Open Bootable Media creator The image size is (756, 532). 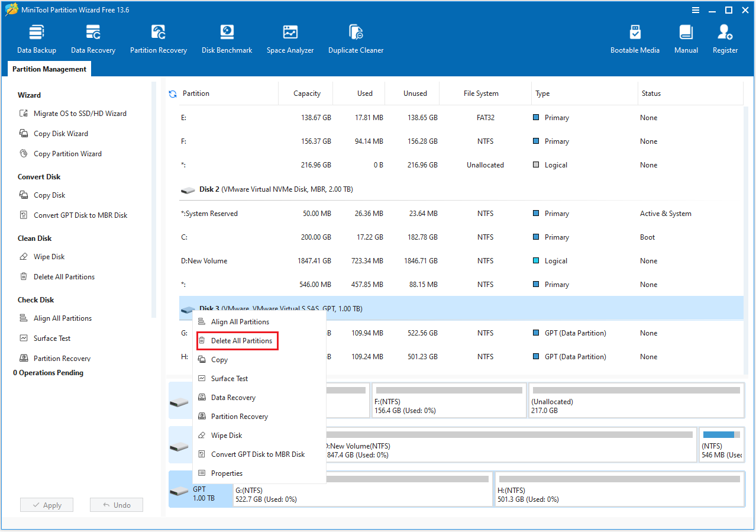click(x=635, y=38)
